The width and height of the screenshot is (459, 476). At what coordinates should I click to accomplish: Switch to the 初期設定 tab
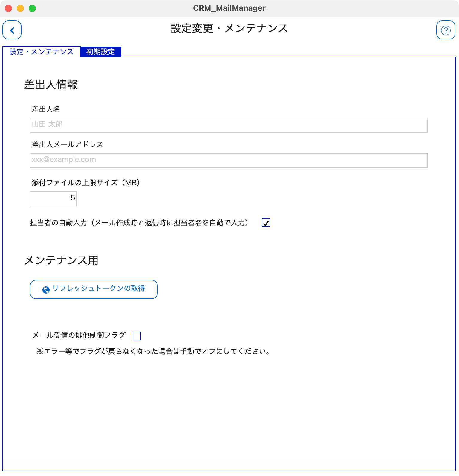101,52
